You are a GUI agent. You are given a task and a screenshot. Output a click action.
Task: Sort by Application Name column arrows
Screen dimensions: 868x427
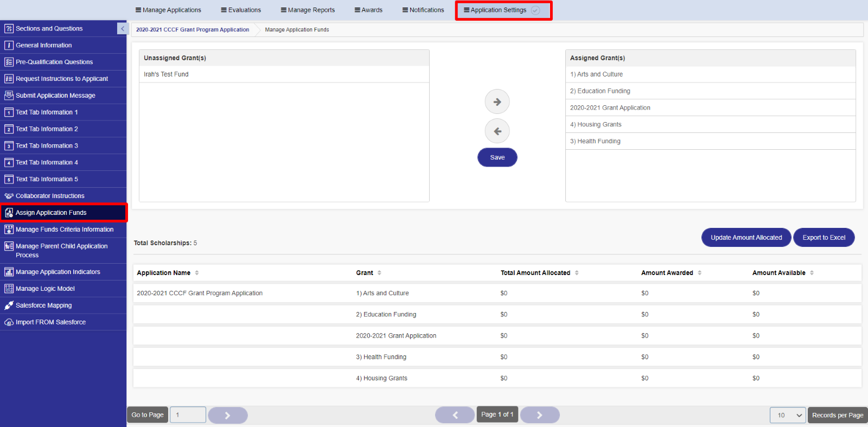[197, 273]
